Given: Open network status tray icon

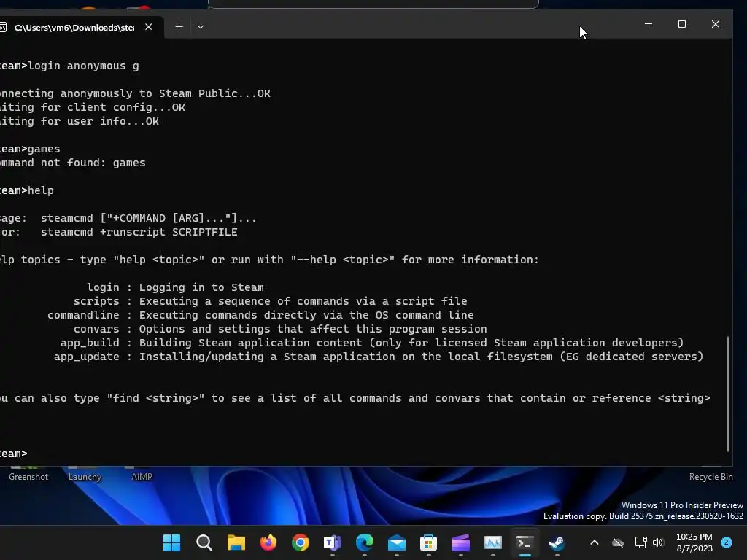Looking at the screenshot, I should pos(640,542).
